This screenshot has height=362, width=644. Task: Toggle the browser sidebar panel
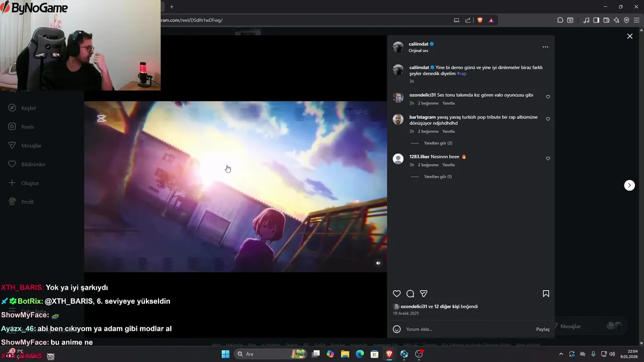click(x=596, y=20)
